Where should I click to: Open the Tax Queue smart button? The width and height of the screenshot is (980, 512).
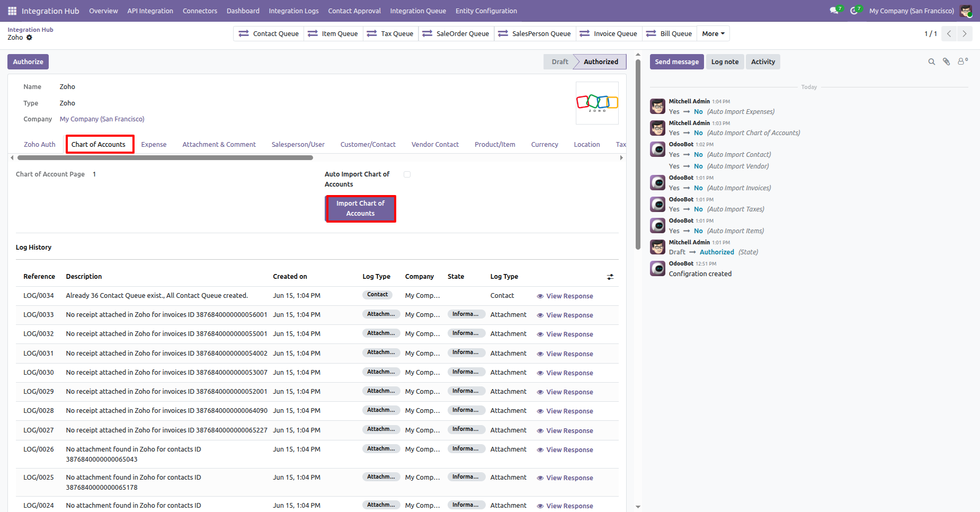(390, 33)
